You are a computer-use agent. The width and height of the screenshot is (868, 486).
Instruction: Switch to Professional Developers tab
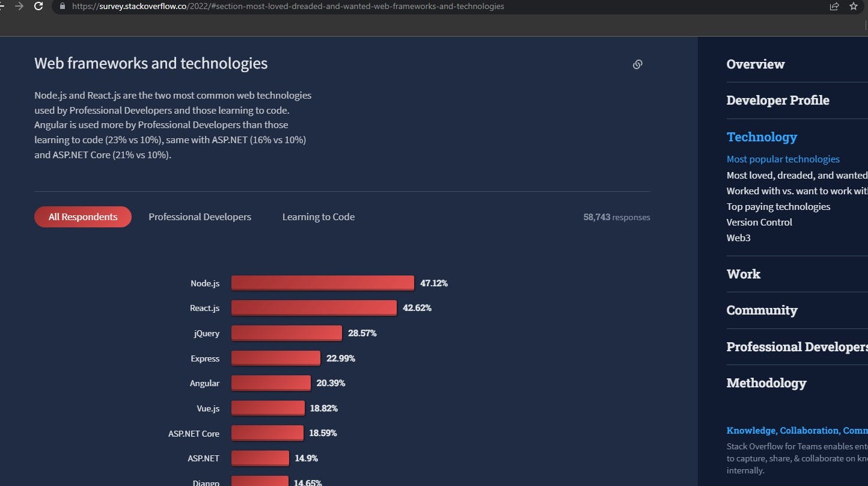click(x=200, y=217)
